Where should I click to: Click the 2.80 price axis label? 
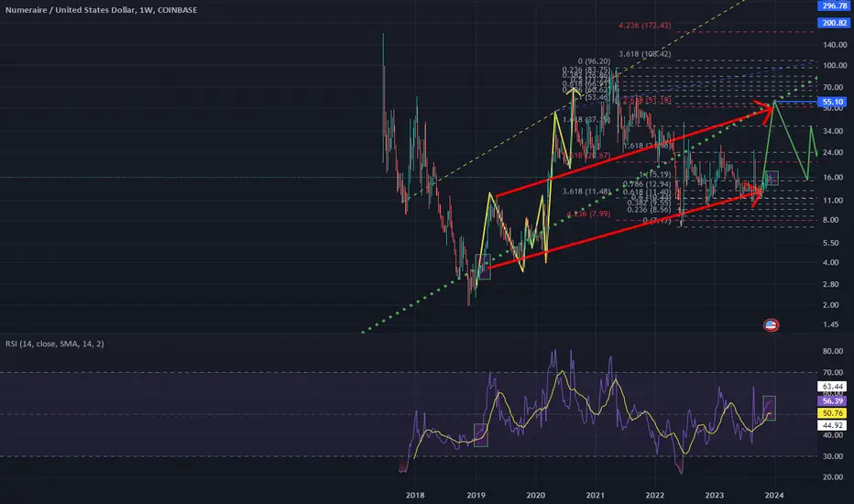pos(831,284)
